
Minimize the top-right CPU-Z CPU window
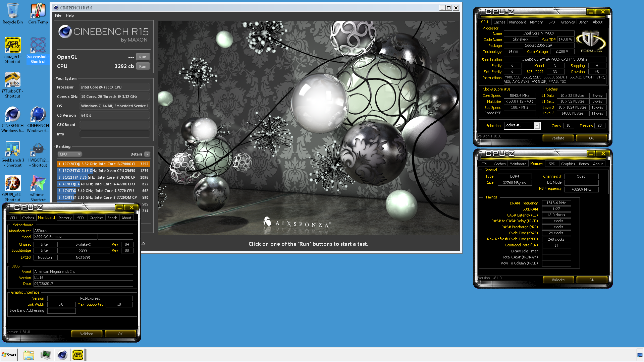pos(591,12)
